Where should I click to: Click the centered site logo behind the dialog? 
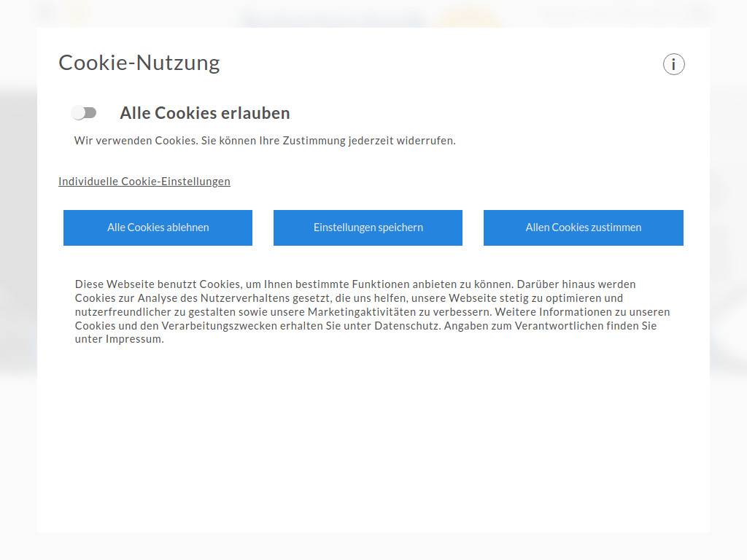(x=332, y=16)
